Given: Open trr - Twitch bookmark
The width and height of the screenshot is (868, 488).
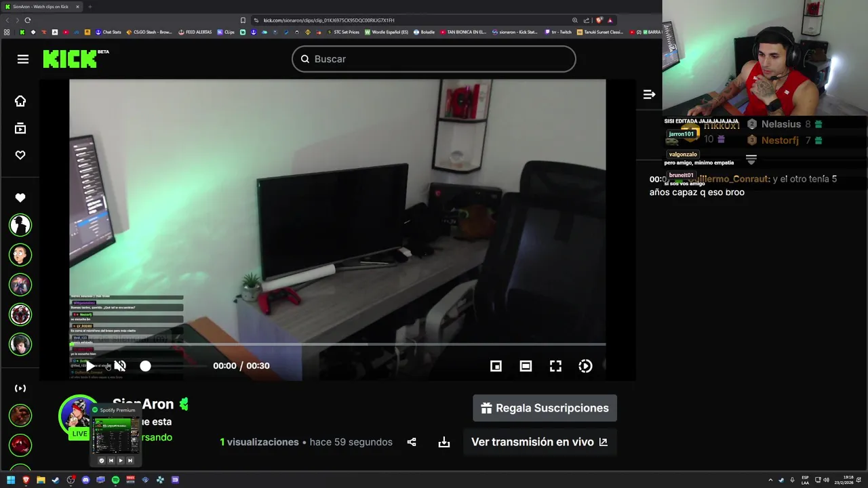Looking at the screenshot, I should pos(558,32).
